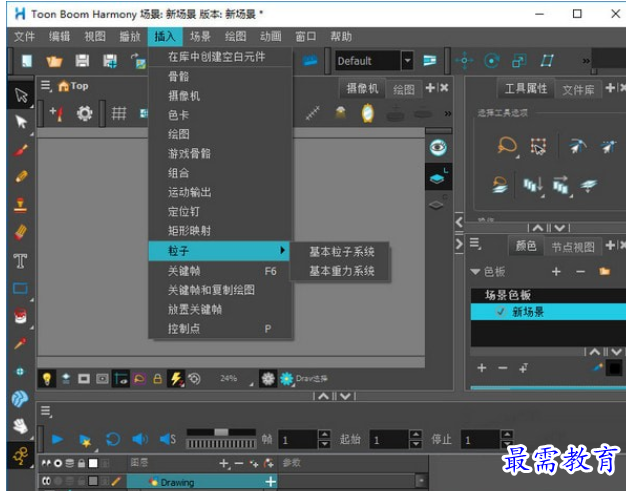Toggle the new scene palette checkbox
The image size is (626, 491).
click(x=501, y=311)
